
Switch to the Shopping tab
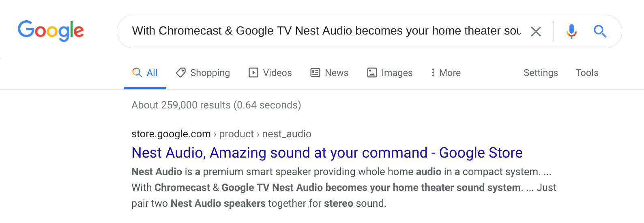[x=210, y=73]
